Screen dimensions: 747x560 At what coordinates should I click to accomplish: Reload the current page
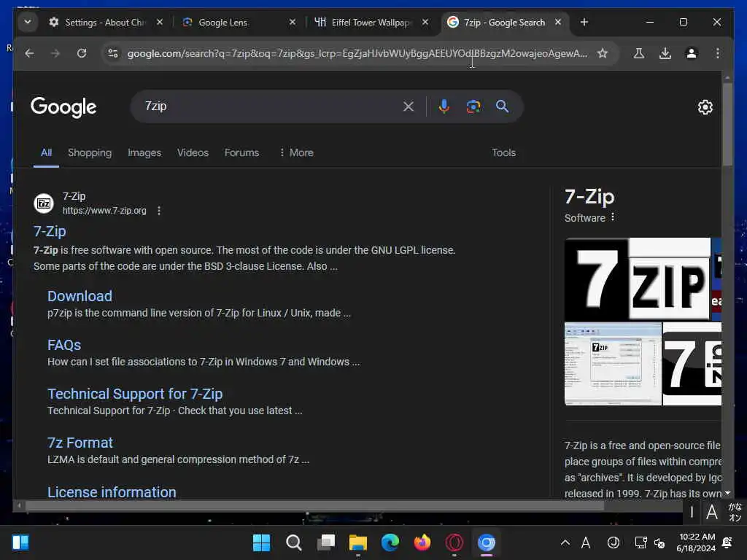[82, 53]
